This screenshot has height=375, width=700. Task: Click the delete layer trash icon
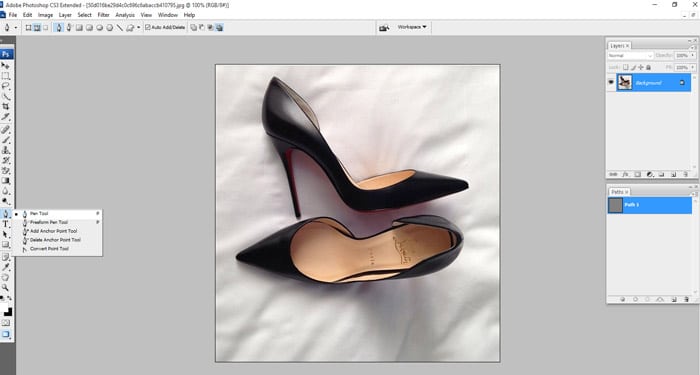coord(685,175)
